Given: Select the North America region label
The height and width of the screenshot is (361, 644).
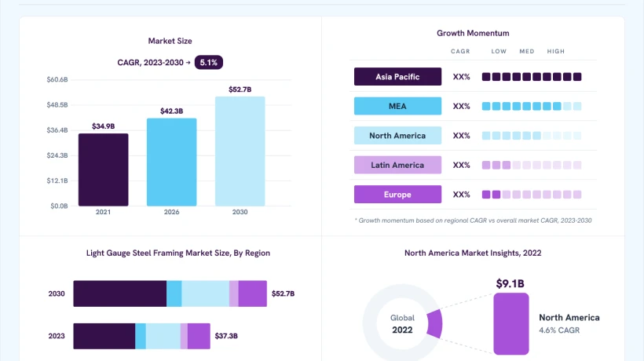Looking at the screenshot, I should 397,136.
